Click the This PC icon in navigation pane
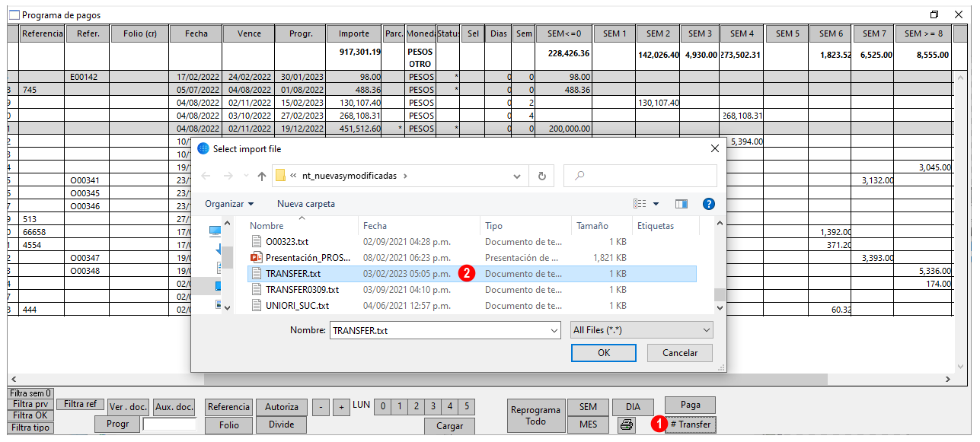Viewport: 980px width, 442px height. (215, 231)
